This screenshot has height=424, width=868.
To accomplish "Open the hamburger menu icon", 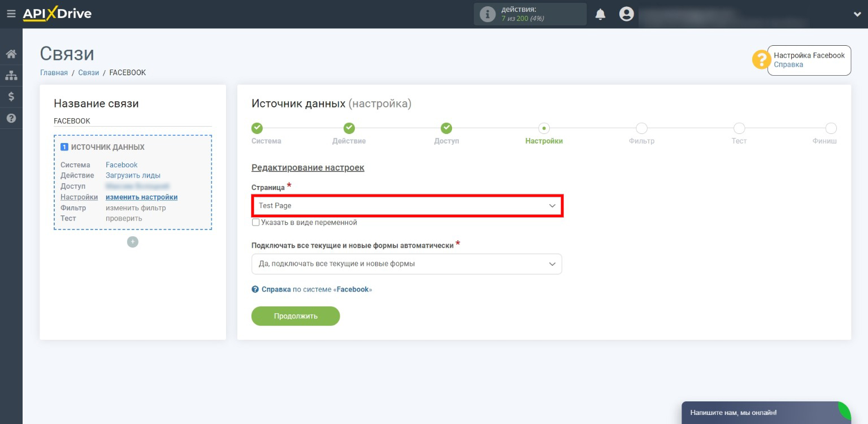I will pos(11,14).
